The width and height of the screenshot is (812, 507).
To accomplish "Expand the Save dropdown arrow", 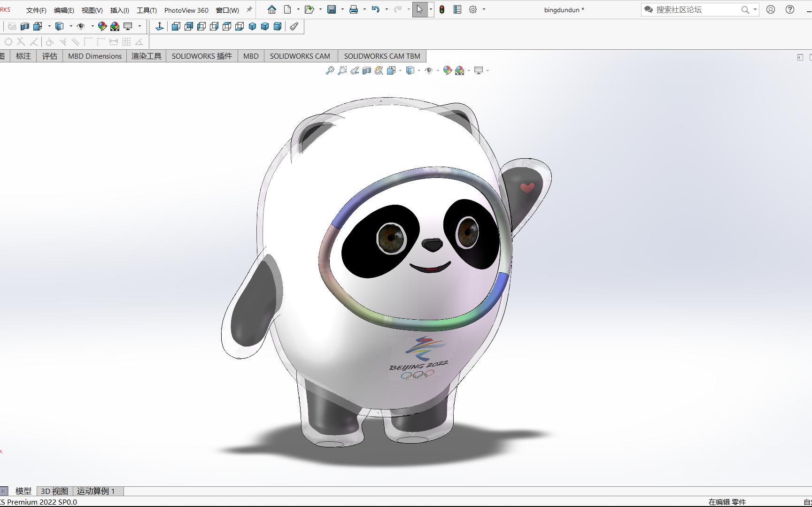I will 342,9.
